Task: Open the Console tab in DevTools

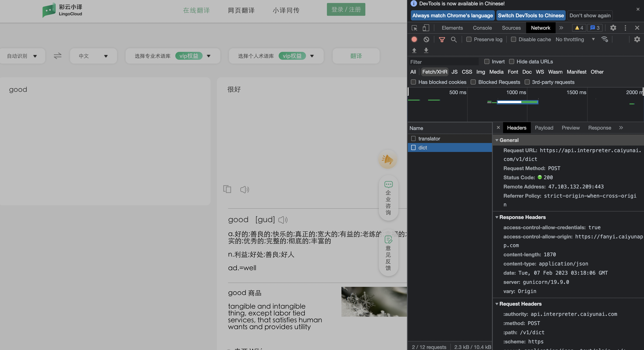Action: [x=482, y=28]
